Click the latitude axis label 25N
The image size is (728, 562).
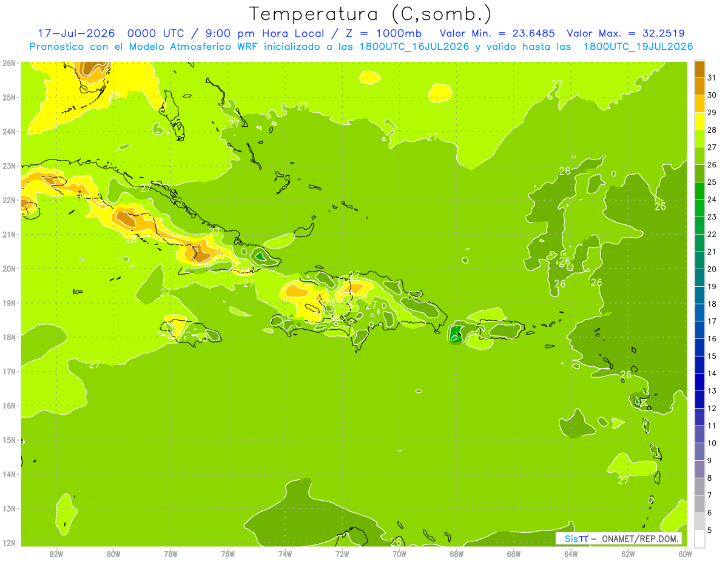tap(9, 97)
